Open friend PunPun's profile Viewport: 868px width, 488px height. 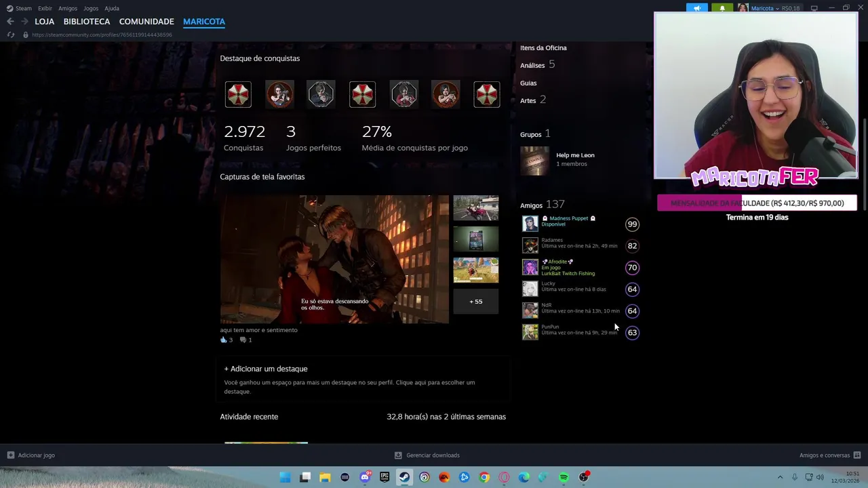(550, 327)
